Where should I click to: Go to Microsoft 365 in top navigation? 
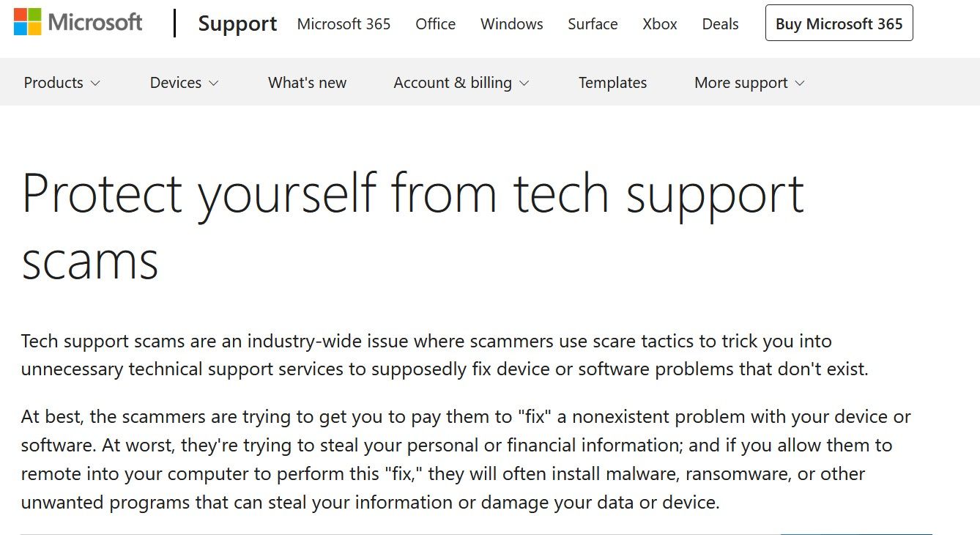click(x=344, y=23)
